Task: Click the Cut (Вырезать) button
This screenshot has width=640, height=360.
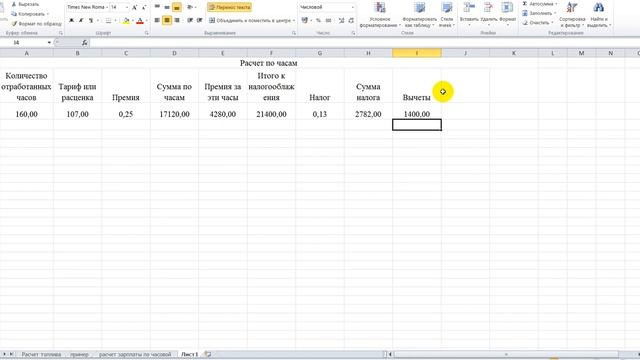Action: click(x=25, y=4)
